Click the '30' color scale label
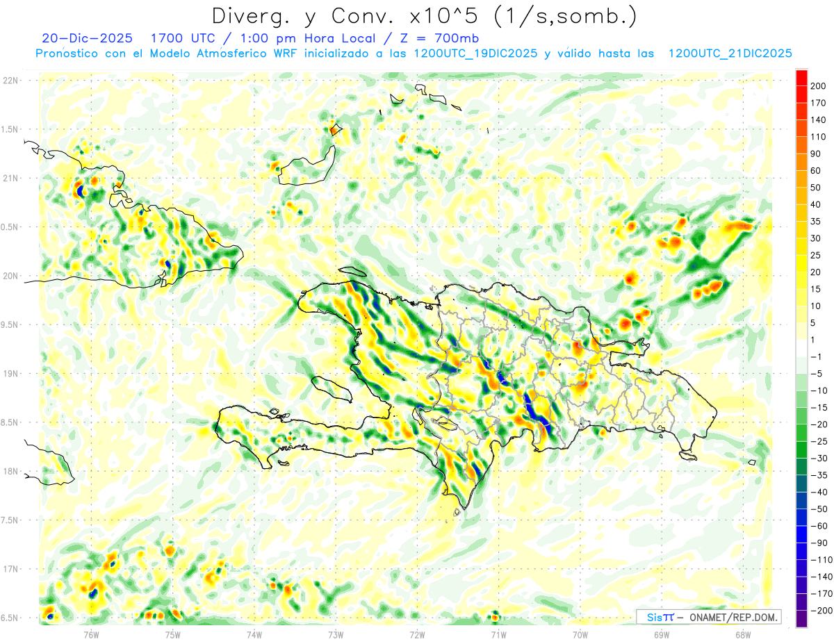The image size is (834, 644). tap(816, 238)
